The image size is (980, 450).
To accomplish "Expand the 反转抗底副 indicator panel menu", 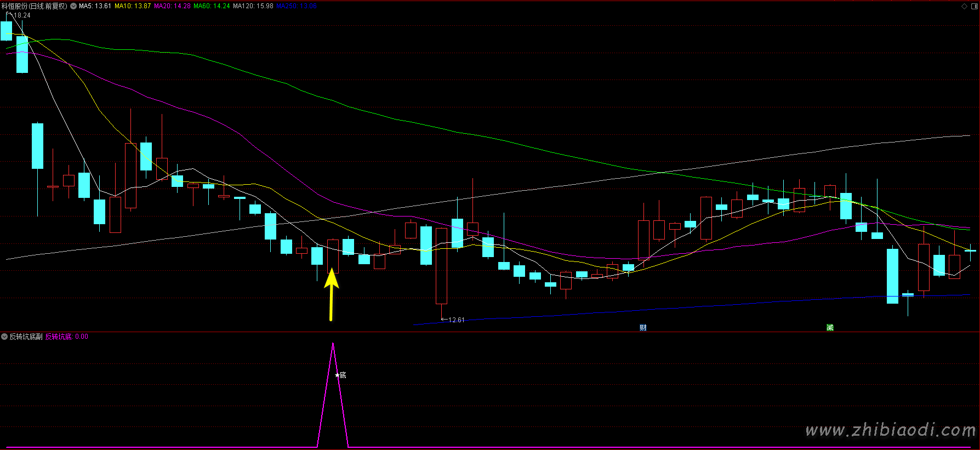I will pyautogui.click(x=4, y=337).
